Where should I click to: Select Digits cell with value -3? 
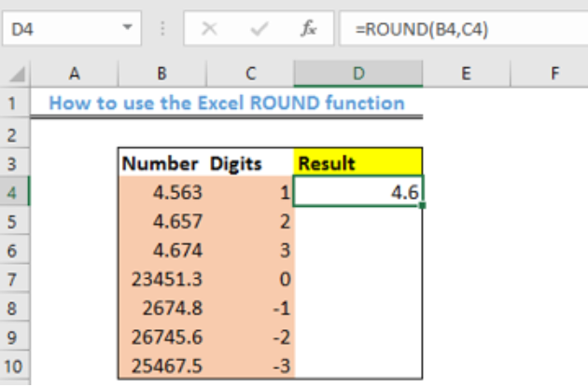coord(250,366)
